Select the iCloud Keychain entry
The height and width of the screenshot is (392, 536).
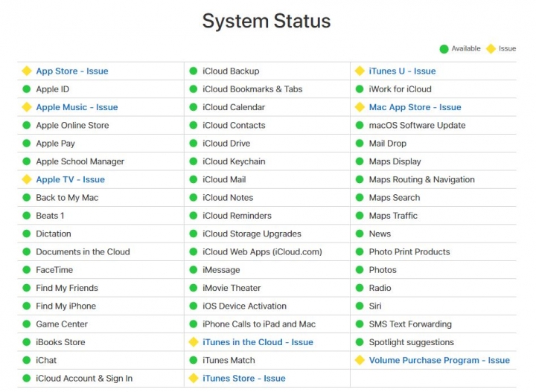(x=234, y=161)
